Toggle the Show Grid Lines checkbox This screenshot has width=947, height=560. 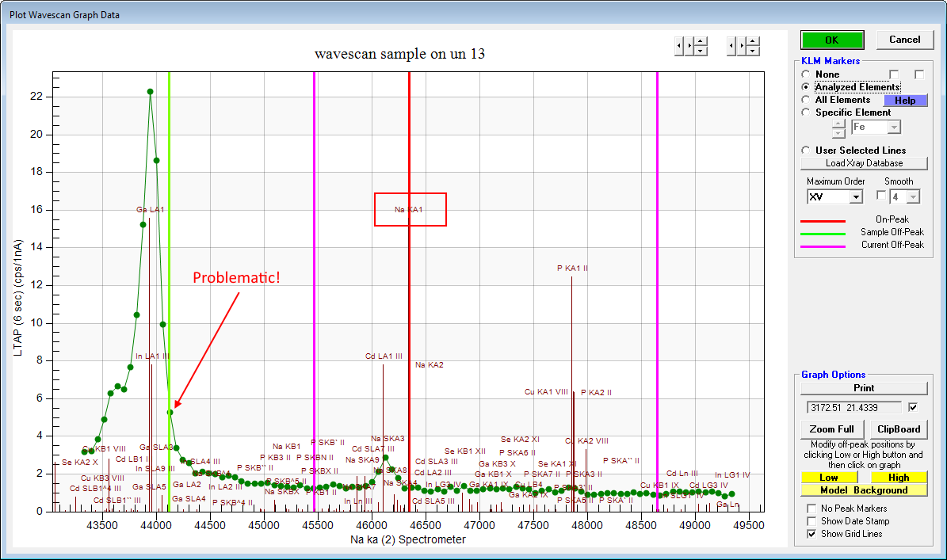tap(811, 534)
